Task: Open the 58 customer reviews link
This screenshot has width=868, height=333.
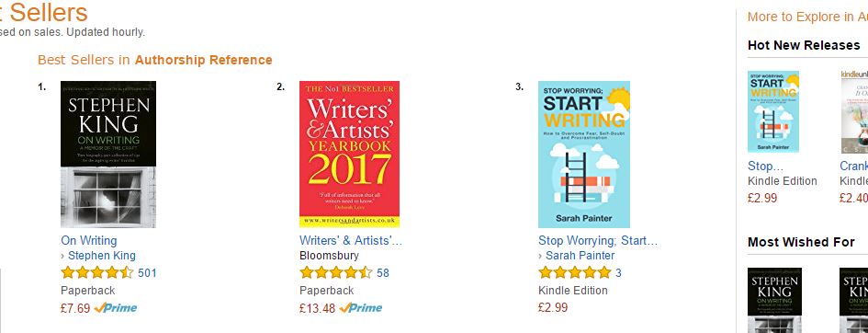Action: pyautogui.click(x=382, y=272)
